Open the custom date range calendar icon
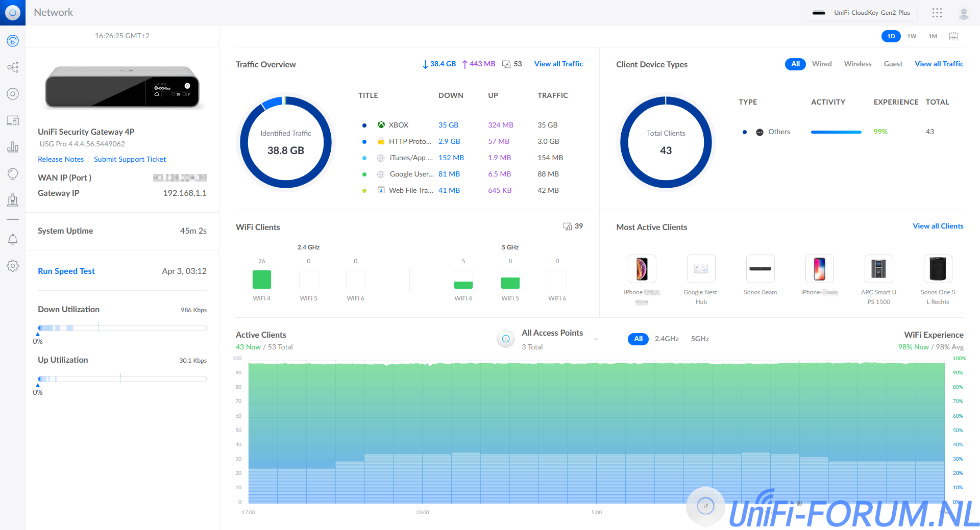The image size is (980, 530). (953, 36)
